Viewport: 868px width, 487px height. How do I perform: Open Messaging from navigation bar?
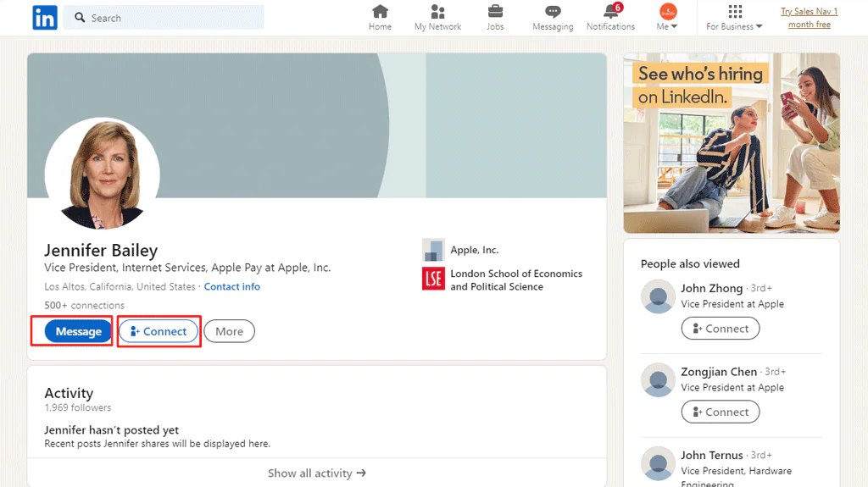(x=553, y=18)
